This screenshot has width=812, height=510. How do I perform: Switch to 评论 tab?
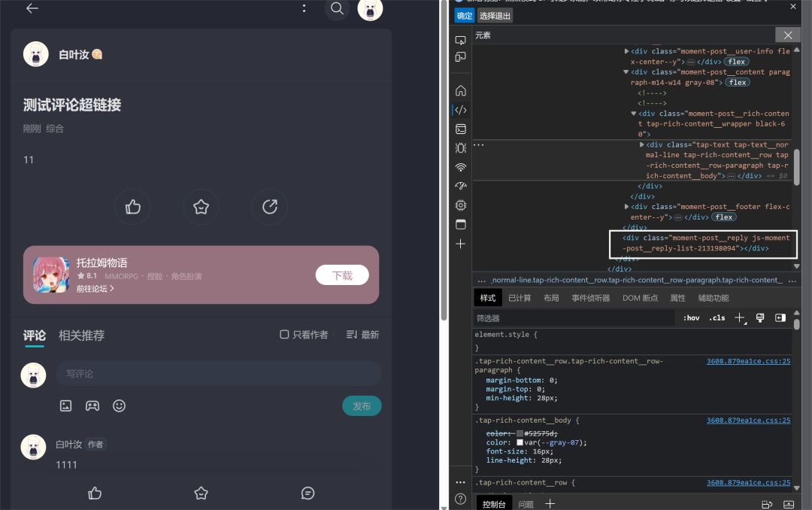34,335
